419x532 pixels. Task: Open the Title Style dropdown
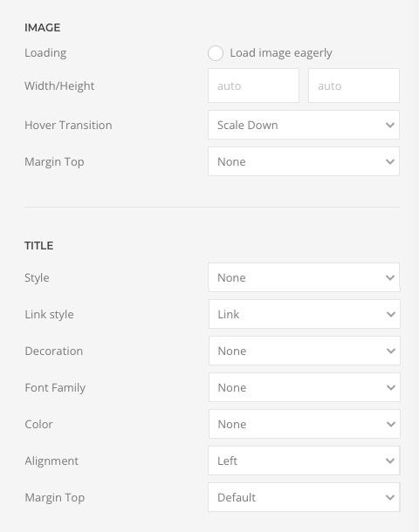pos(304,277)
